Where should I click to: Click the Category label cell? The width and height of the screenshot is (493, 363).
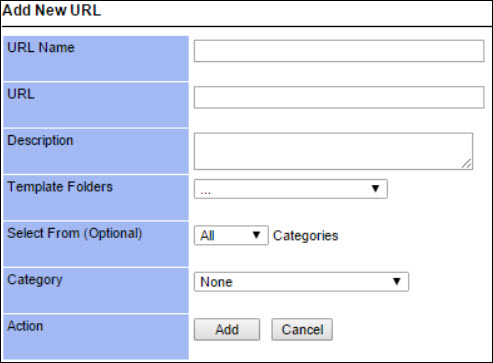point(96,290)
